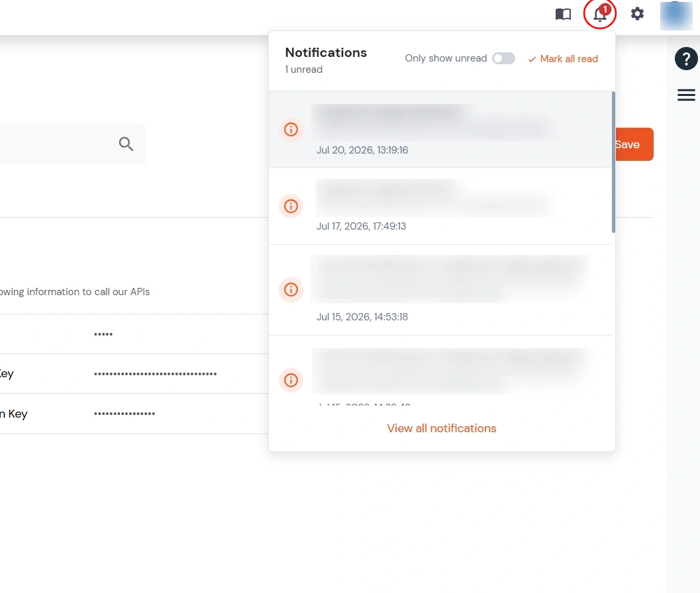Open the user profile avatar
The width and height of the screenshot is (700, 593).
tap(676, 16)
